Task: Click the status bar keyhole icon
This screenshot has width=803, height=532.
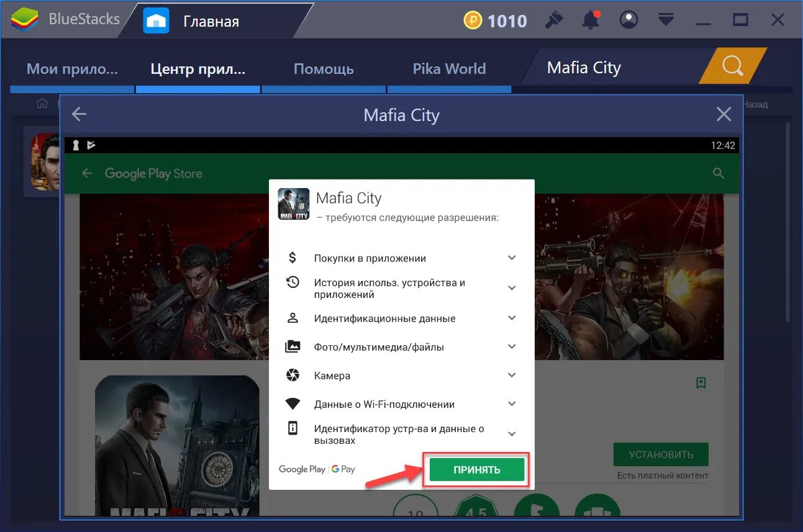Action: pos(76,145)
